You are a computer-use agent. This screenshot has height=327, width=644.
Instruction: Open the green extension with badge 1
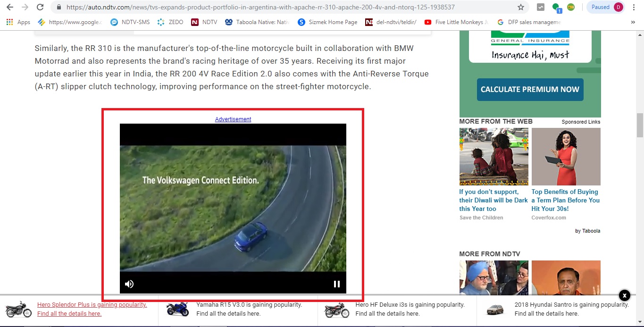click(557, 8)
